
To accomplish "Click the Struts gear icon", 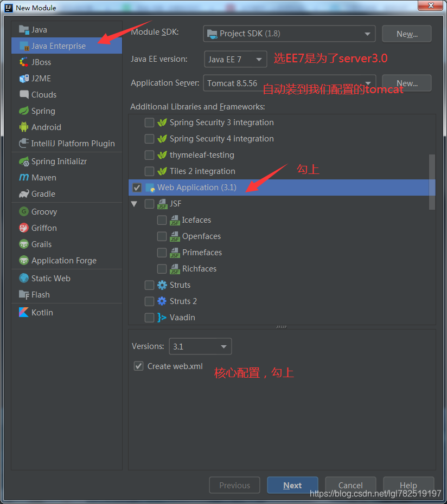I will pyautogui.click(x=162, y=285).
